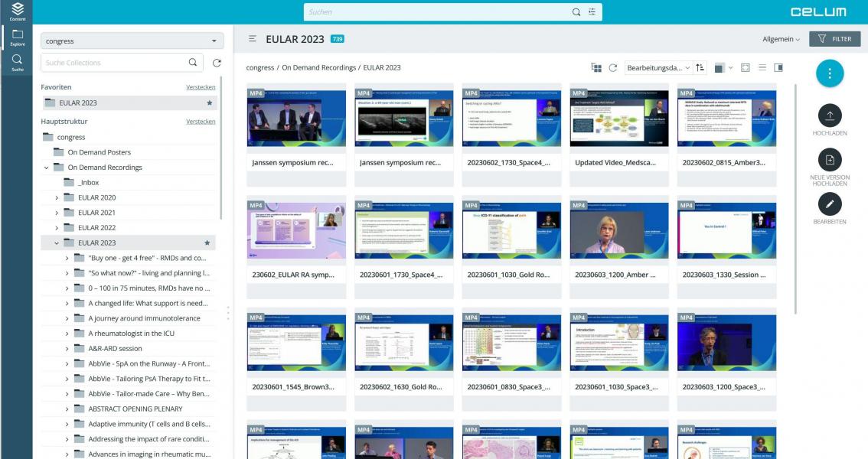868x459 pixels.
Task: Open the congress collection selector dropdown
Action: [x=132, y=41]
